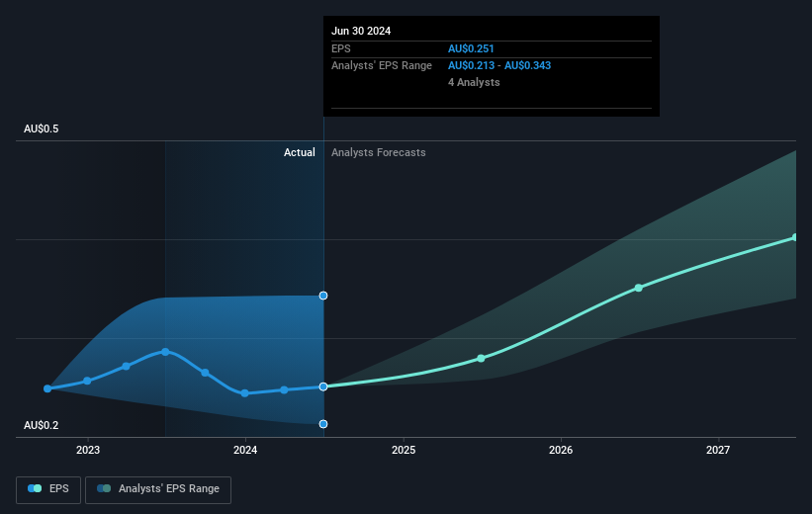Select the upper range marker at Jun 2024
Viewport: 812px width, 514px height.
323,296
